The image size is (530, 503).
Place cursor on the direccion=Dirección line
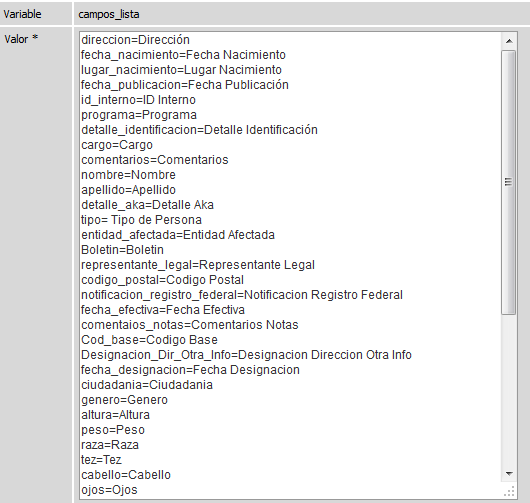coord(135,40)
